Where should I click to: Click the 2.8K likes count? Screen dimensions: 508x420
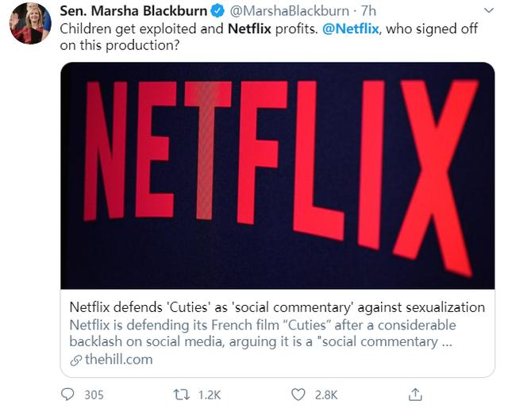pyautogui.click(x=326, y=395)
